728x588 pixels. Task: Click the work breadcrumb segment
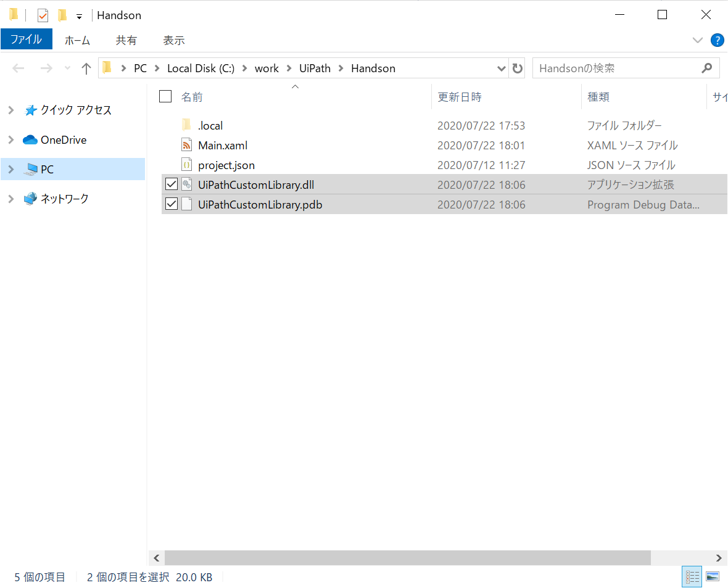point(267,68)
